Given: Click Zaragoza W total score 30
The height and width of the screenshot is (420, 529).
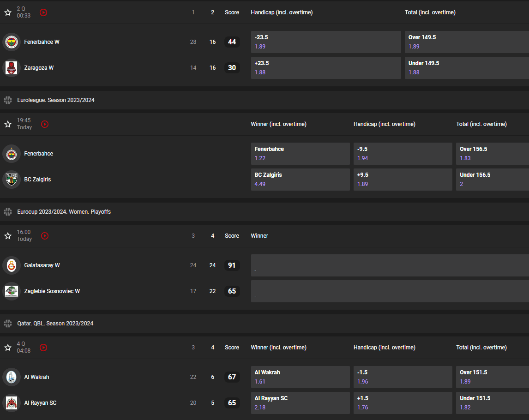Looking at the screenshot, I should pyautogui.click(x=232, y=68).
